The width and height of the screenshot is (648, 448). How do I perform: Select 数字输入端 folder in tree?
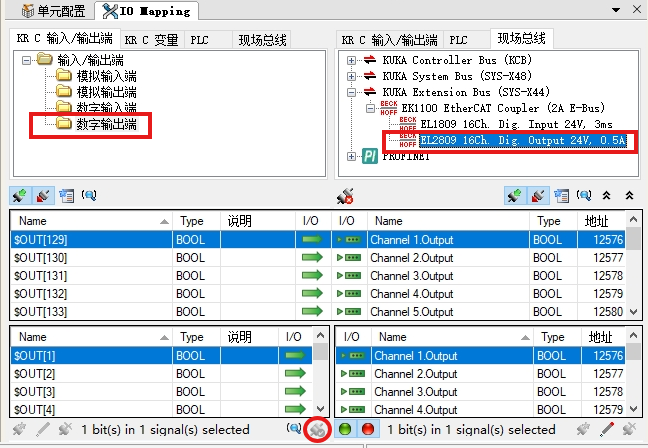107,107
